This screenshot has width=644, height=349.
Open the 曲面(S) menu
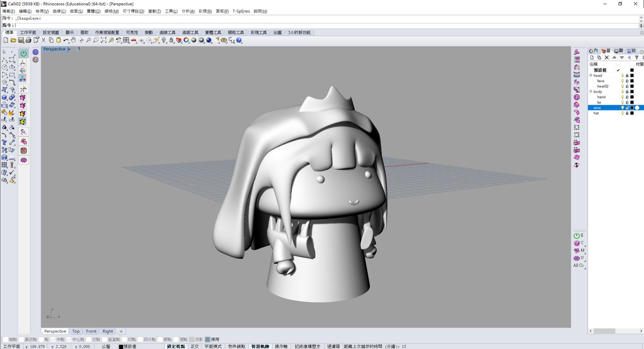(x=76, y=11)
